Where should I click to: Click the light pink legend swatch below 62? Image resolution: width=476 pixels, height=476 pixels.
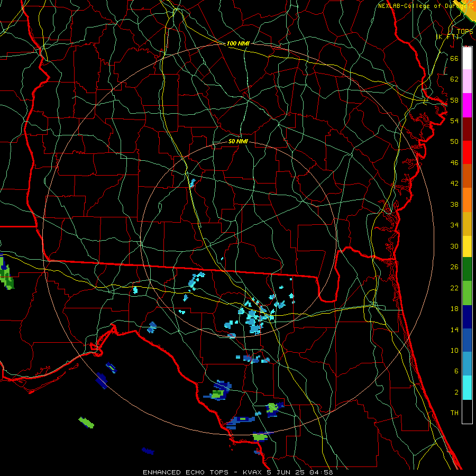pos(467,81)
